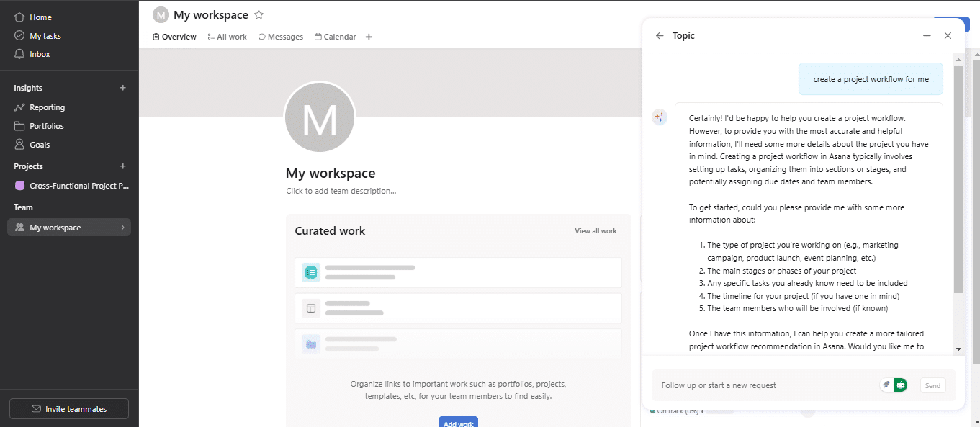
Task: Expand My workspace chevron in sidebar
Action: coord(122,228)
